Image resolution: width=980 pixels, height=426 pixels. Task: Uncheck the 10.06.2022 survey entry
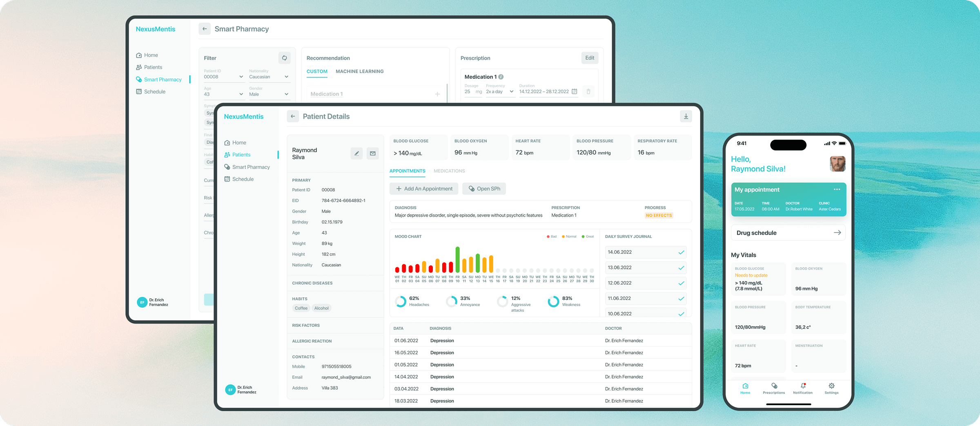click(681, 314)
